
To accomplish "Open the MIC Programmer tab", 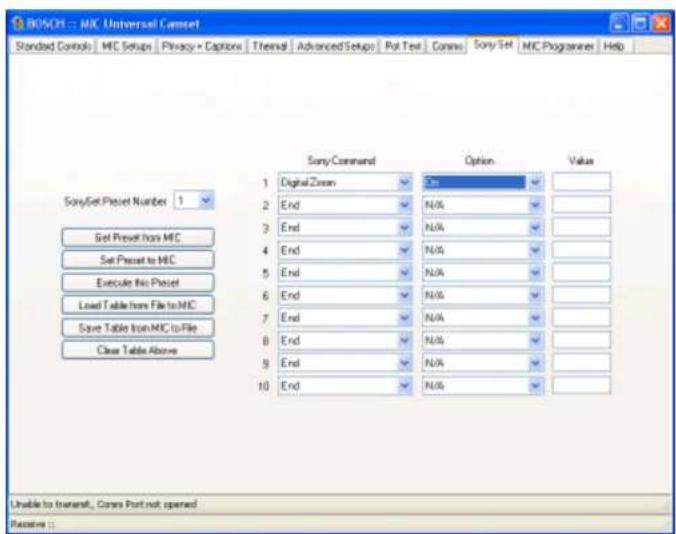I will pyautogui.click(x=558, y=46).
